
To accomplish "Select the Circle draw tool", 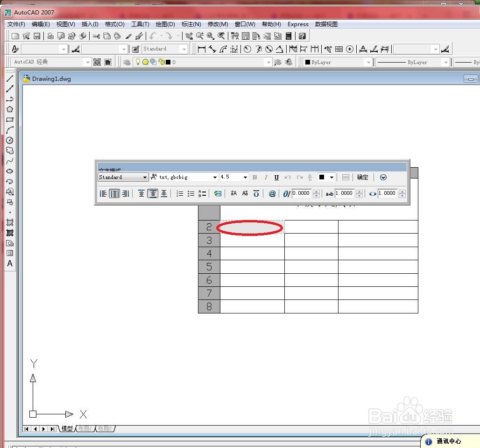I will [10, 140].
